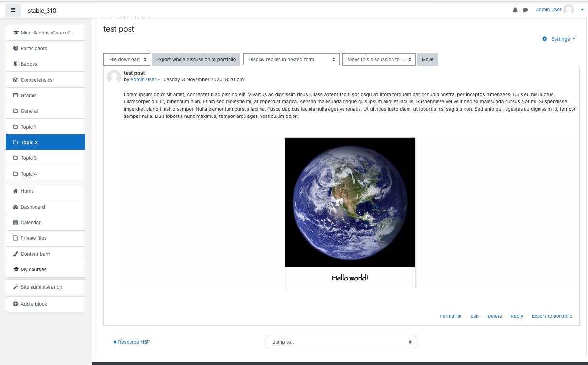Open the messages speech bubble icon
588x365 pixels.
coord(525,10)
